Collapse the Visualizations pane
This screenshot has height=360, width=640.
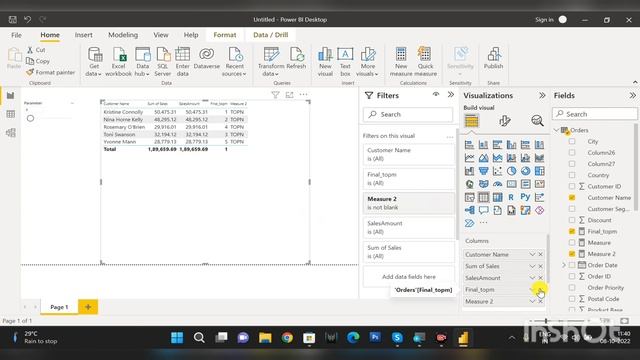[x=542, y=95]
